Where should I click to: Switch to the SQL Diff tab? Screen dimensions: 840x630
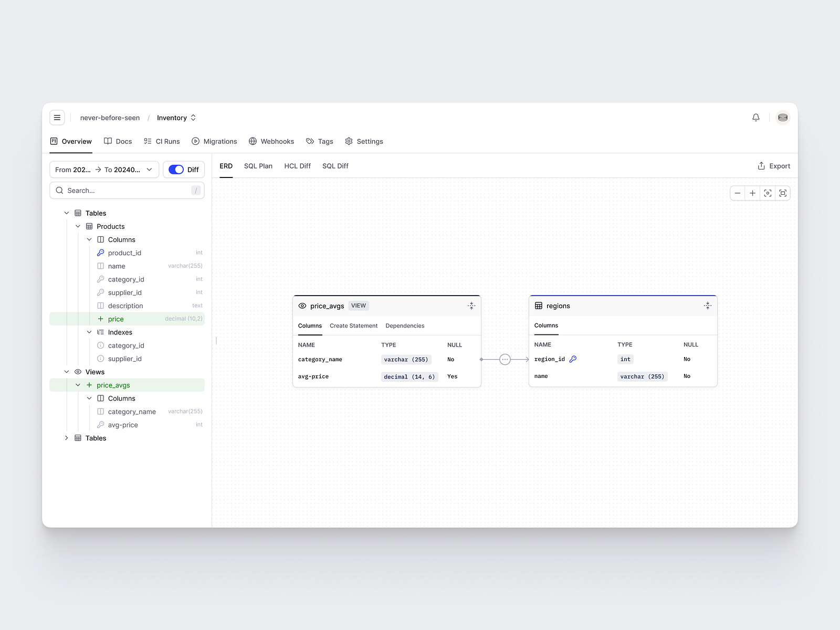(x=335, y=165)
